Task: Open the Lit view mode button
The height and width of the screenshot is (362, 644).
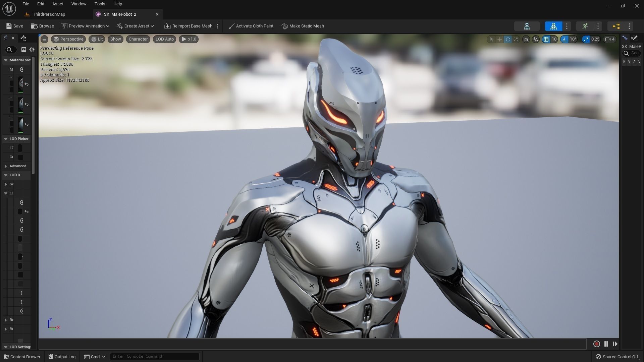Action: pos(97,39)
